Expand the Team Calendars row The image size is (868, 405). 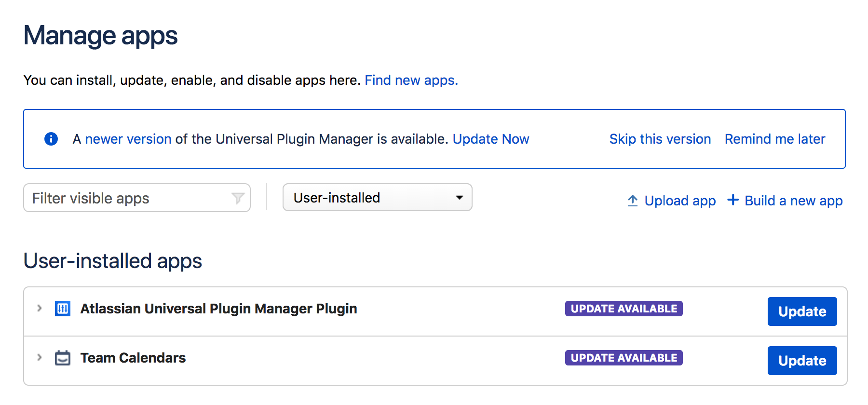(x=40, y=357)
